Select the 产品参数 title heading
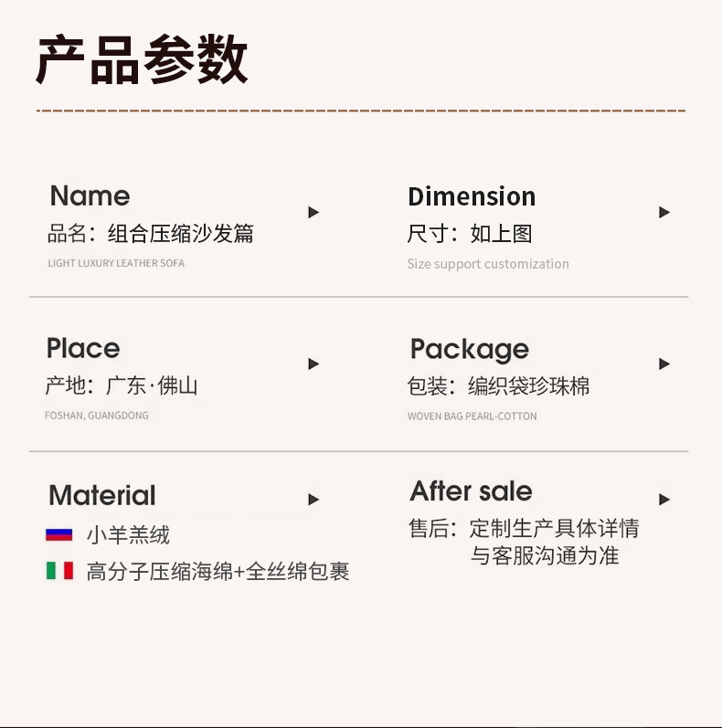 pyautogui.click(x=142, y=61)
